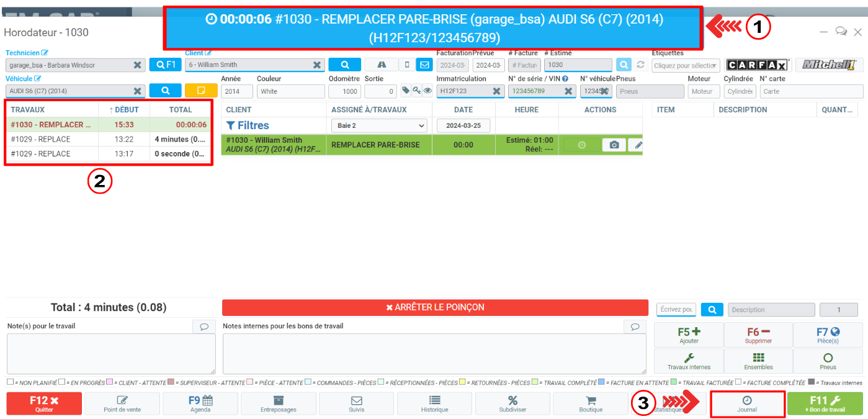Open the Mitchell1 logo button

[x=828, y=65]
